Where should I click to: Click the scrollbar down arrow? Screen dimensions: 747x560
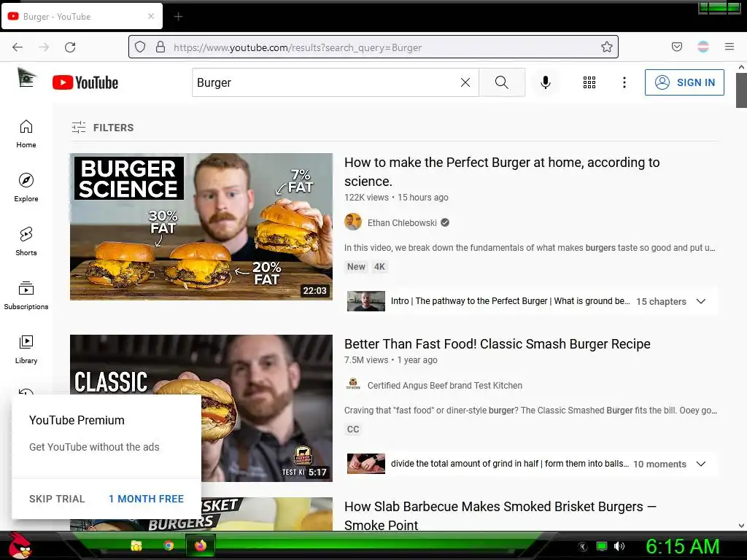(741, 526)
